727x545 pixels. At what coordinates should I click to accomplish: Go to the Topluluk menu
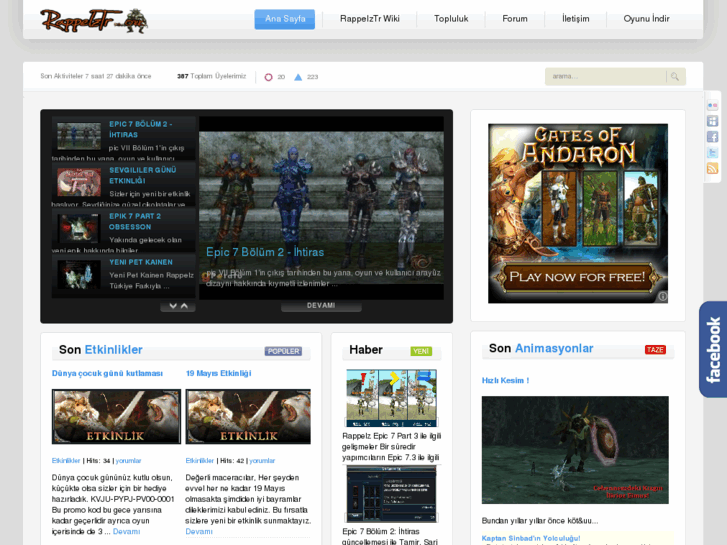(x=451, y=19)
